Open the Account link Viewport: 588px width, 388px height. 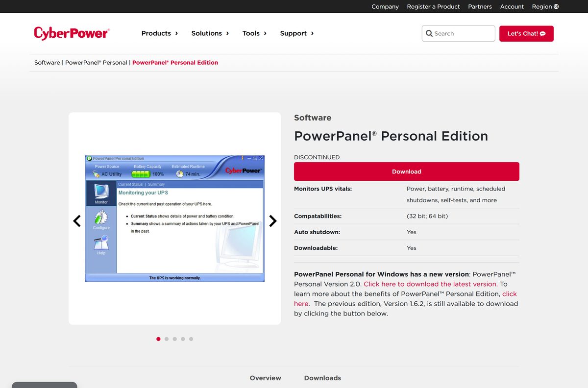512,6
